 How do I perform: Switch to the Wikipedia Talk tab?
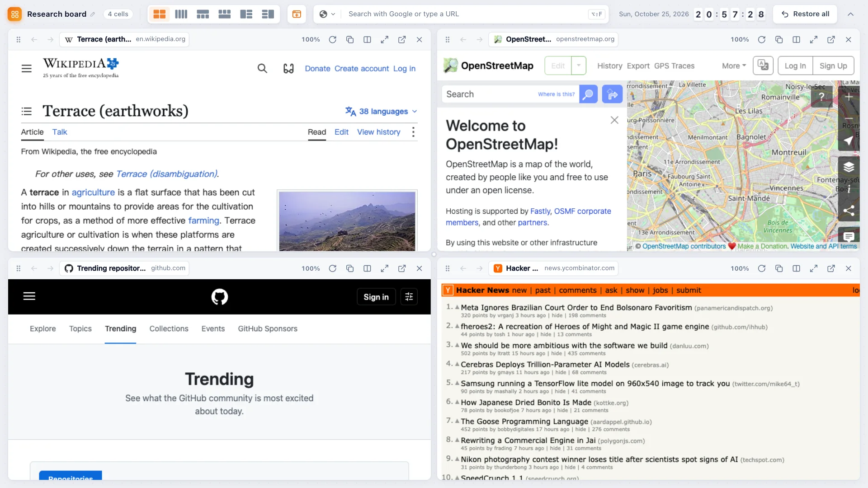tap(60, 132)
